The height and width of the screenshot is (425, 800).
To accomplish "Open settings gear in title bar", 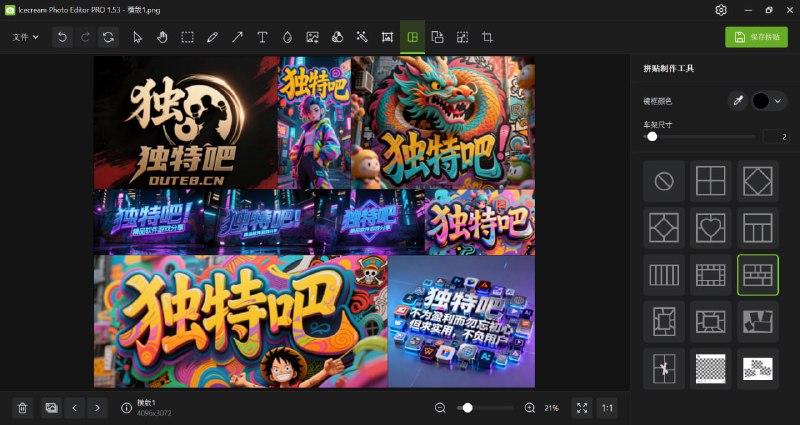I will [x=720, y=10].
